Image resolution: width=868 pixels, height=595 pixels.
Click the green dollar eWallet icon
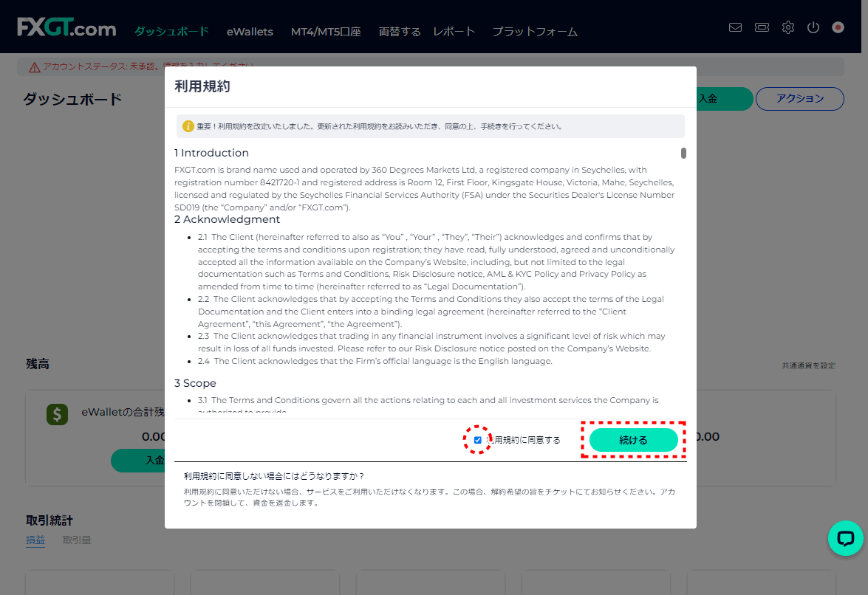tap(57, 414)
